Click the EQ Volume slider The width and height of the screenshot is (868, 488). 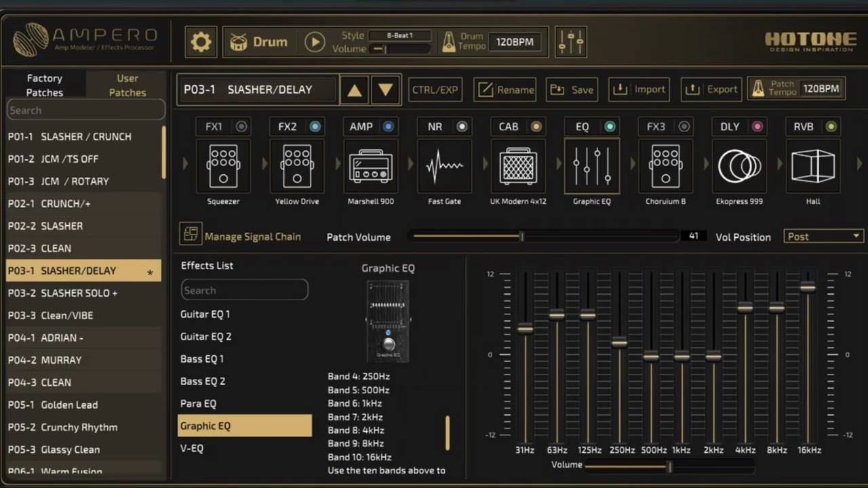click(x=669, y=466)
